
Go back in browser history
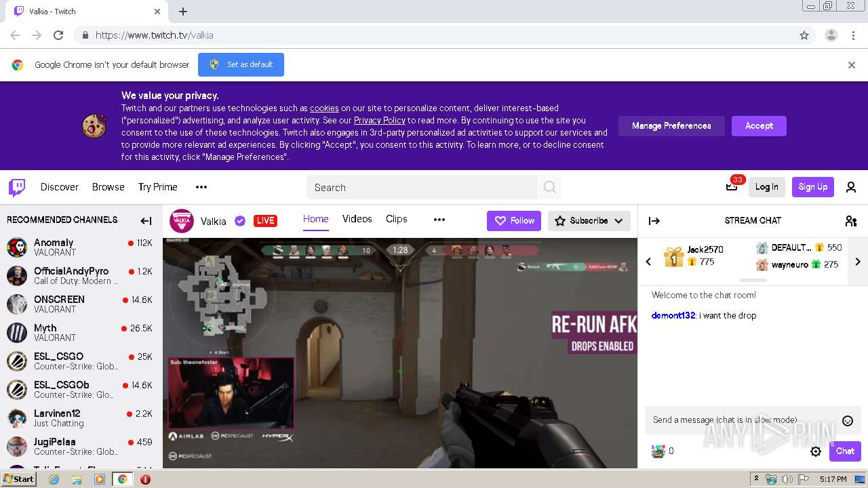15,35
